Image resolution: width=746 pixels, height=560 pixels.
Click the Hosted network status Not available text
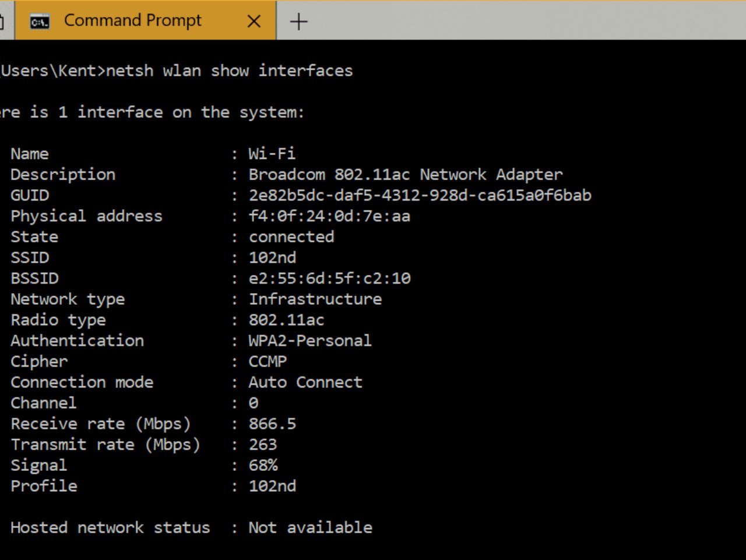click(310, 527)
